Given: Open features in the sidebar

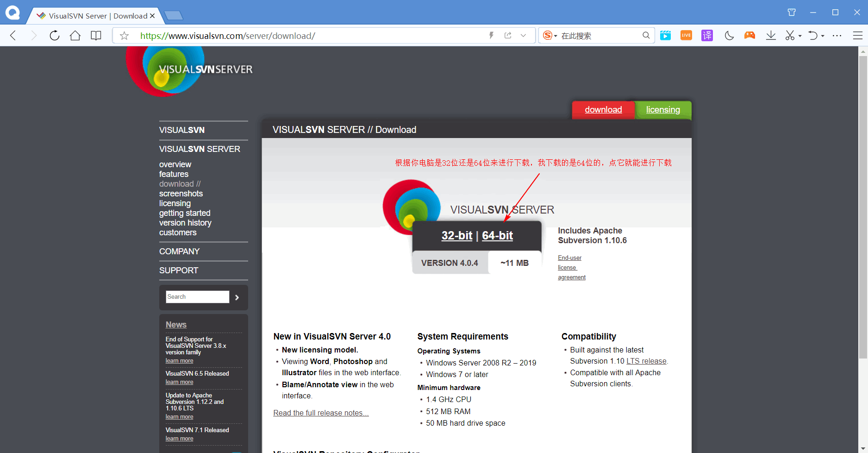Looking at the screenshot, I should click(174, 174).
